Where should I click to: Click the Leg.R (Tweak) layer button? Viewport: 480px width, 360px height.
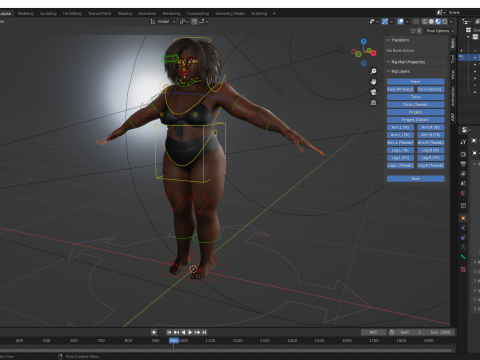point(431,166)
